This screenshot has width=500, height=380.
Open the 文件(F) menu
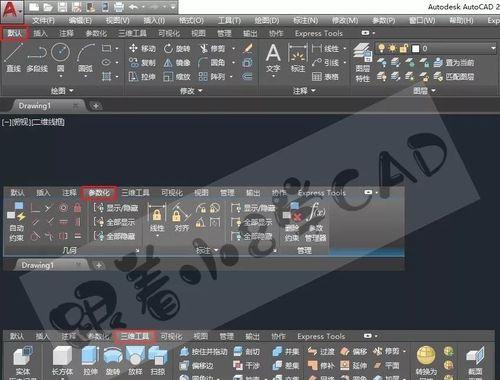[44, 20]
